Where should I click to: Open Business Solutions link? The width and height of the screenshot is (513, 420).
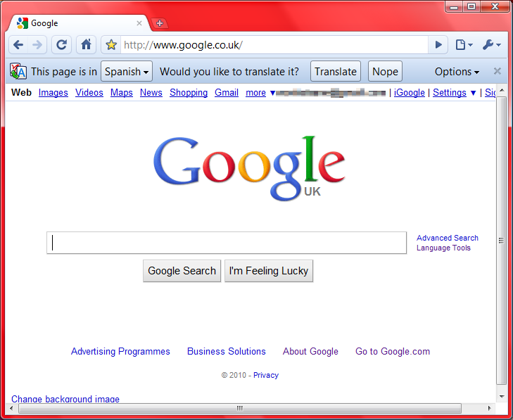(227, 351)
